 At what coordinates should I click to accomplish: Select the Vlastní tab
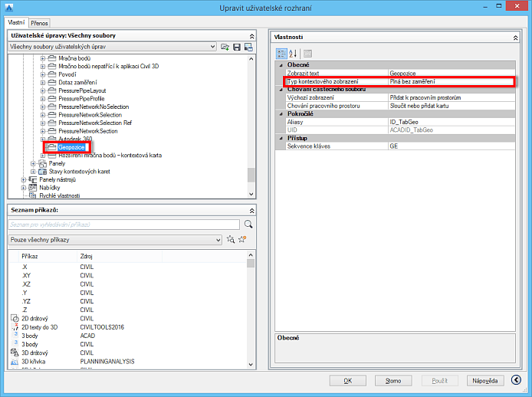coord(16,23)
